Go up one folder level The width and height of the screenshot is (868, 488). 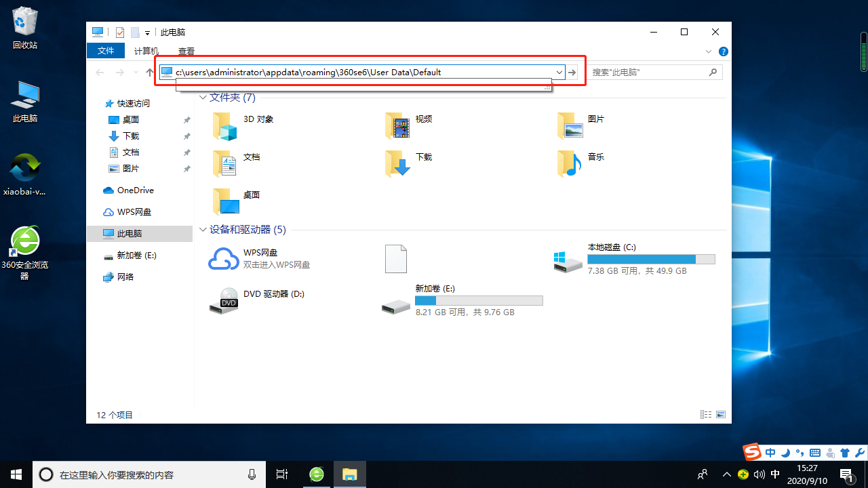[x=150, y=72]
